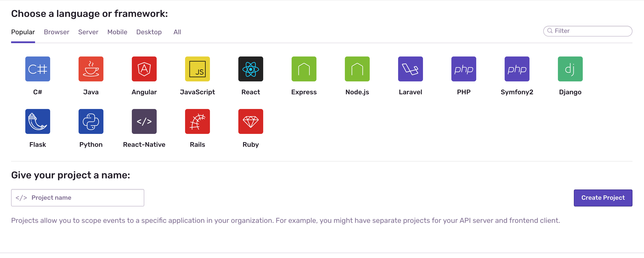This screenshot has height=258, width=644.
Task: Switch to the Server tab
Action: pos(88,32)
